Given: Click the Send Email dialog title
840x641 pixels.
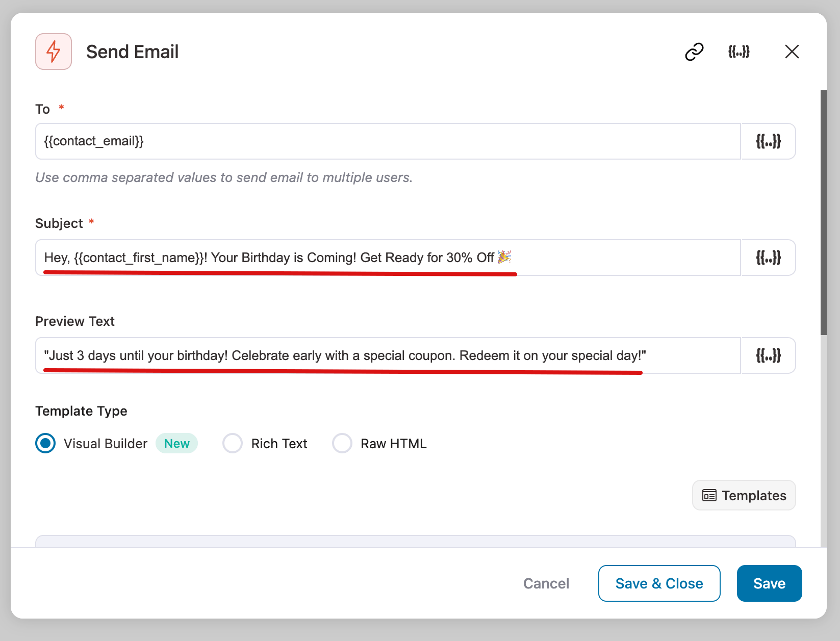Looking at the screenshot, I should (133, 52).
